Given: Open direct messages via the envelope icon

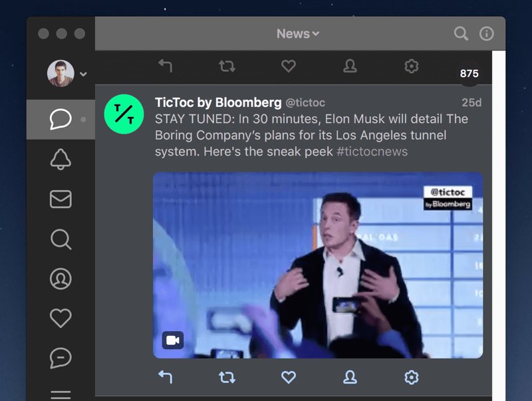Looking at the screenshot, I should click(61, 199).
